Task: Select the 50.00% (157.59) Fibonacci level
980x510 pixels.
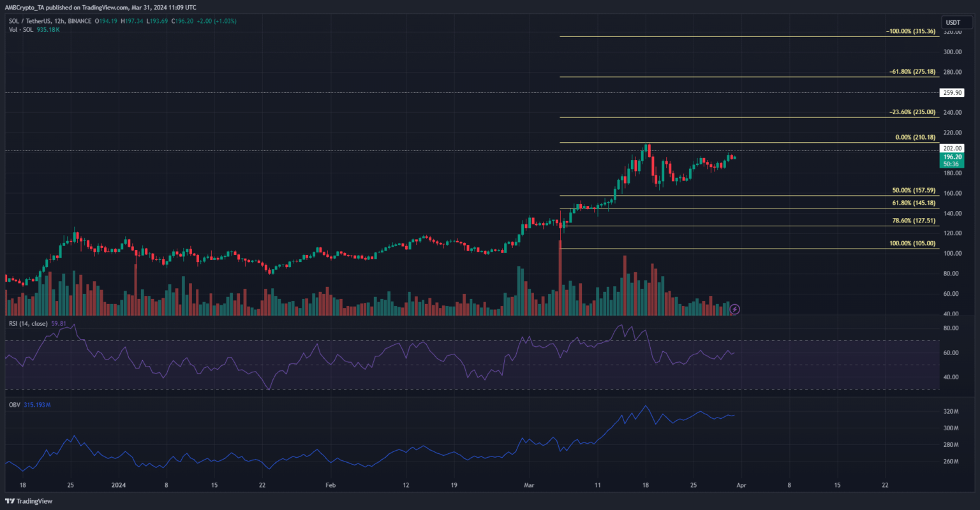Action: 913,190
